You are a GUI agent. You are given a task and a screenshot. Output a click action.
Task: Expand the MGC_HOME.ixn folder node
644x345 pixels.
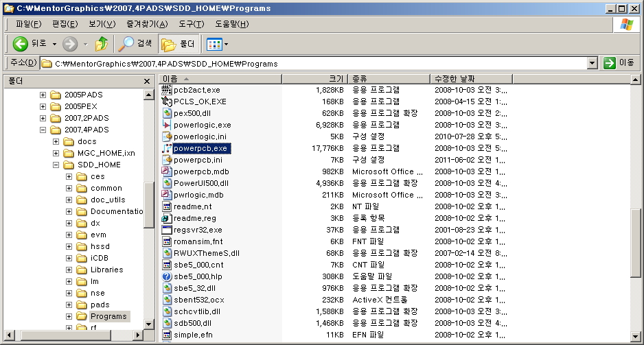coord(56,154)
